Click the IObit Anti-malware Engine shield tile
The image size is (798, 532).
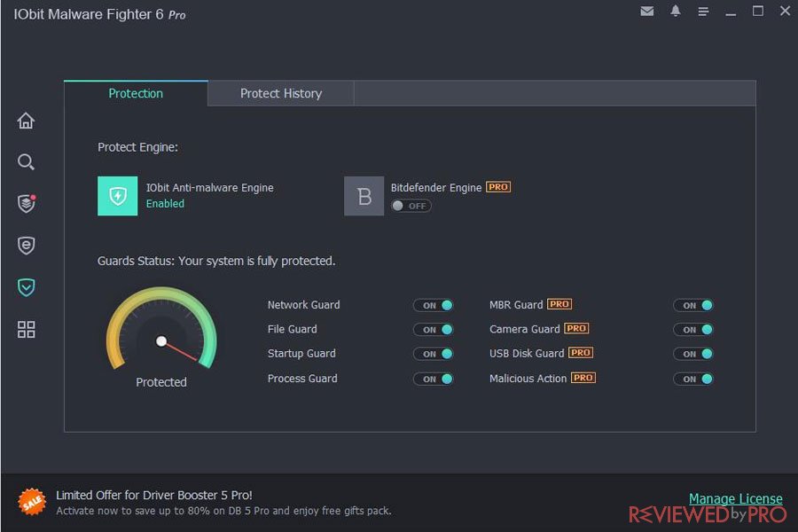coord(118,196)
